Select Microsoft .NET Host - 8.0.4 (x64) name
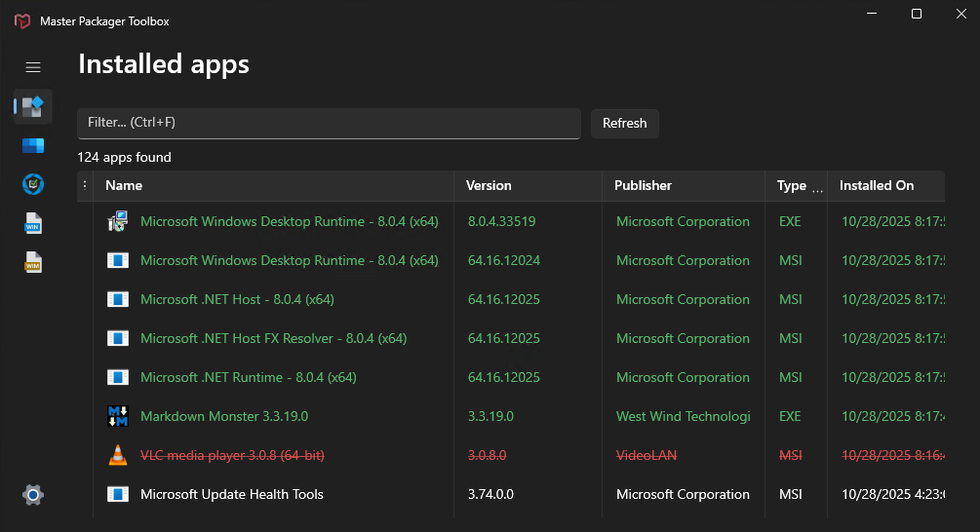This screenshot has height=532, width=980. click(x=237, y=300)
